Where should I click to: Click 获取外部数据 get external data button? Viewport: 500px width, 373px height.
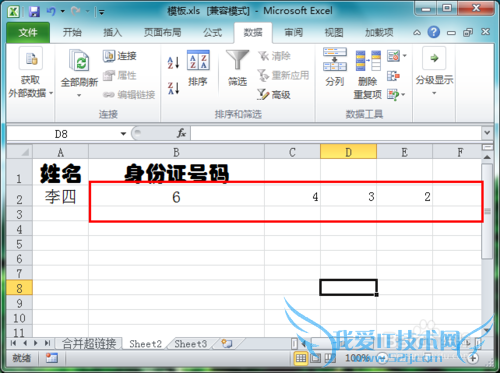[30, 73]
